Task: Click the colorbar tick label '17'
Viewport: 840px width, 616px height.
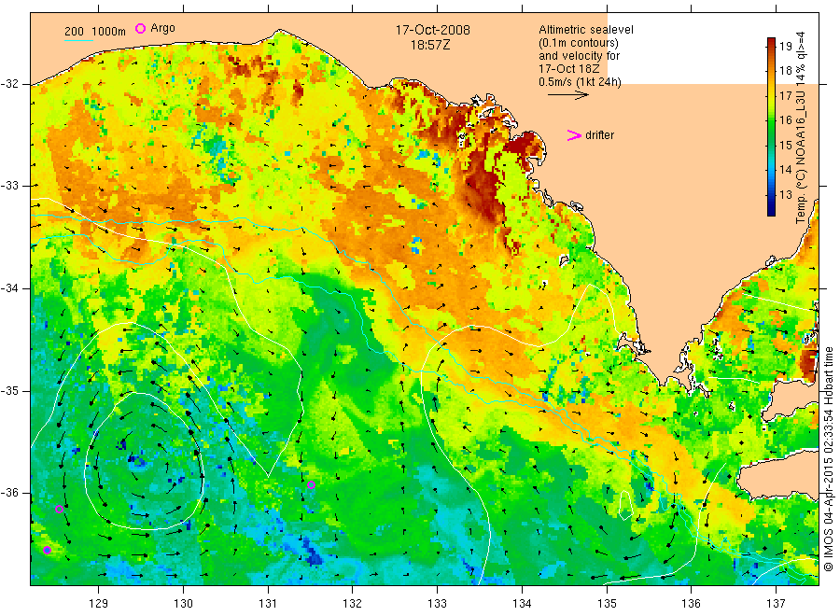Action: click(x=786, y=96)
